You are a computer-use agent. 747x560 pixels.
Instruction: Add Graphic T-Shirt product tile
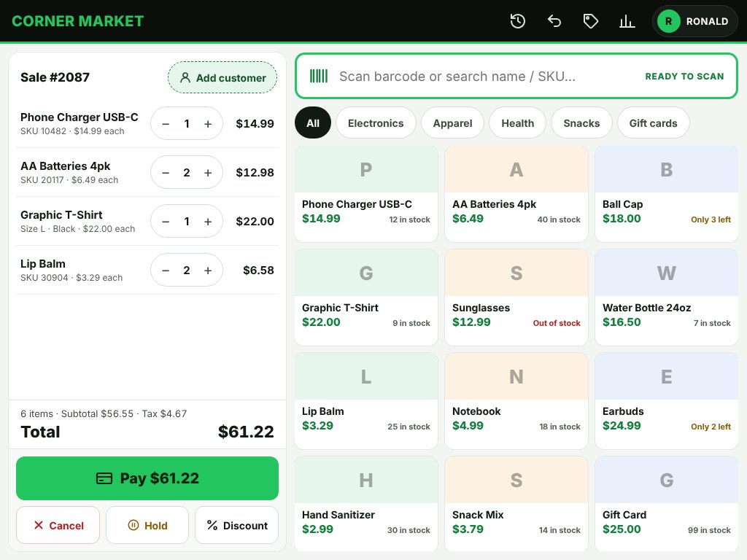pos(366,297)
